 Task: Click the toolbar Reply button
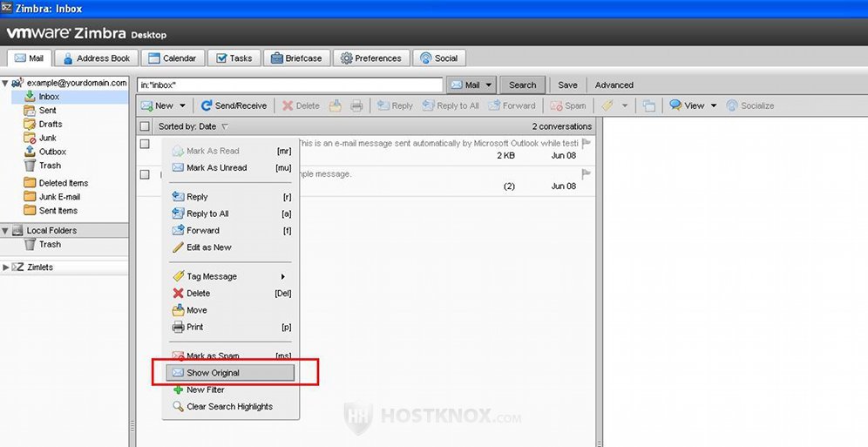[395, 105]
